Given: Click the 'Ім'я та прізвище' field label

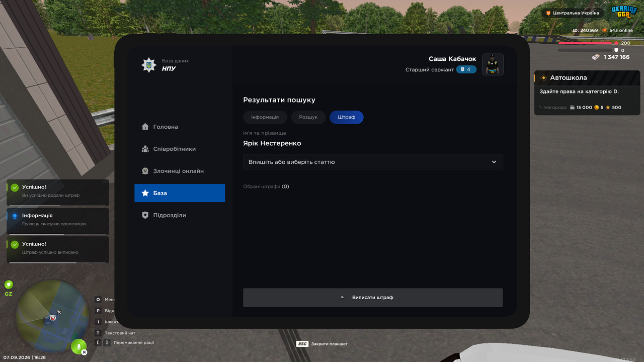Looking at the screenshot, I should click(x=265, y=133).
